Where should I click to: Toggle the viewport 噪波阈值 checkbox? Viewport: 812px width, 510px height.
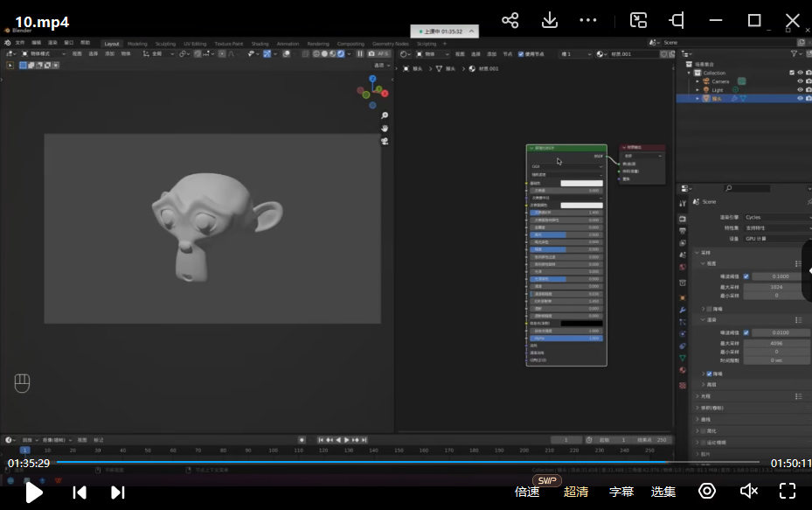pos(746,276)
